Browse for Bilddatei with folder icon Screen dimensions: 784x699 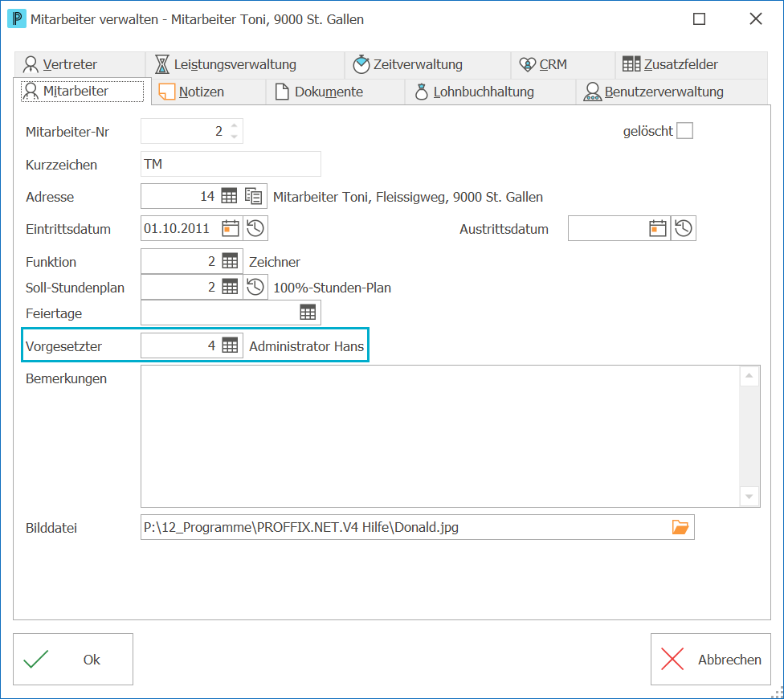tap(680, 527)
